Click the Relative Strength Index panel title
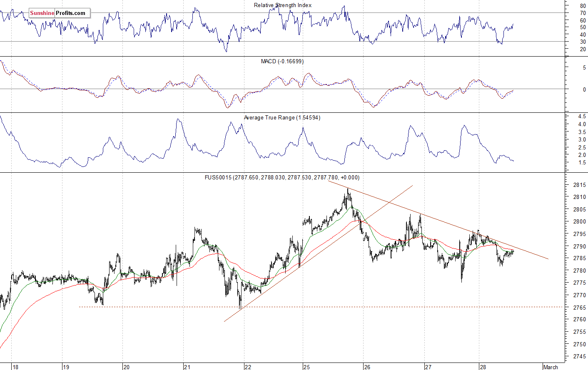This screenshot has height=370, width=588. pos(282,5)
